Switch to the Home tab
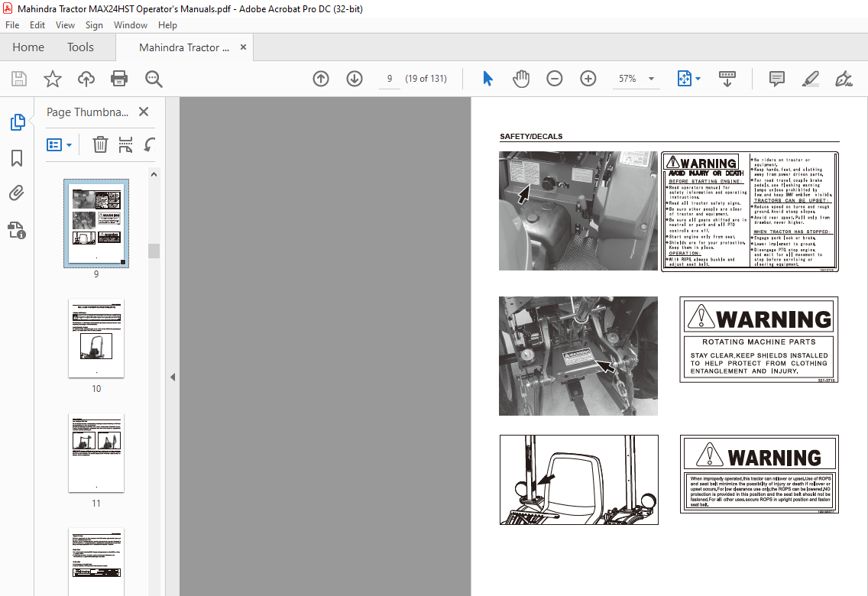The height and width of the screenshot is (596, 868). click(28, 47)
